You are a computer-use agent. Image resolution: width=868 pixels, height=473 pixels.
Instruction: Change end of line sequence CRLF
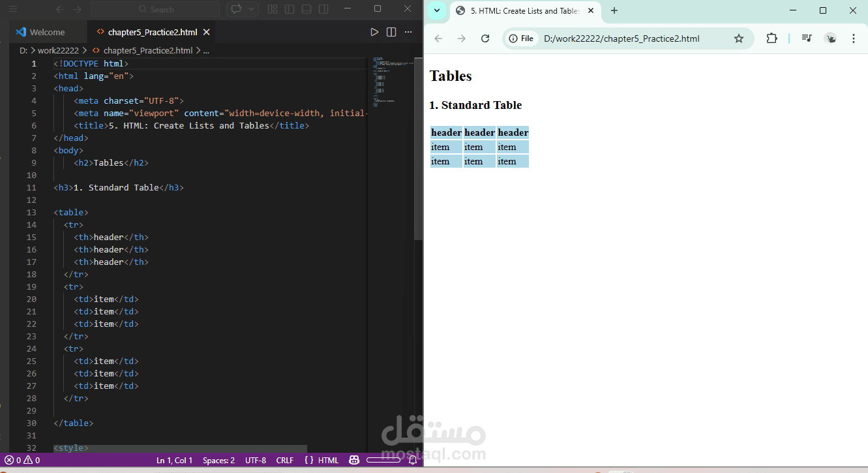click(285, 460)
